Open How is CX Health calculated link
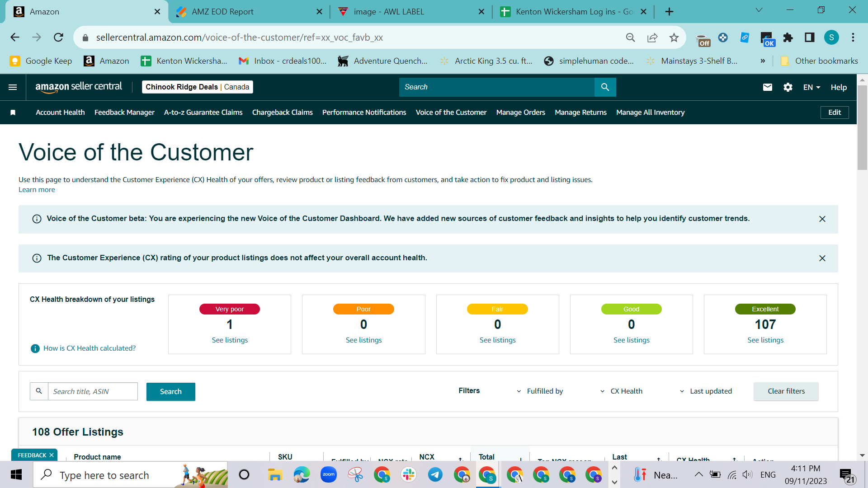Screen dimensions: 868x488 coord(90,348)
